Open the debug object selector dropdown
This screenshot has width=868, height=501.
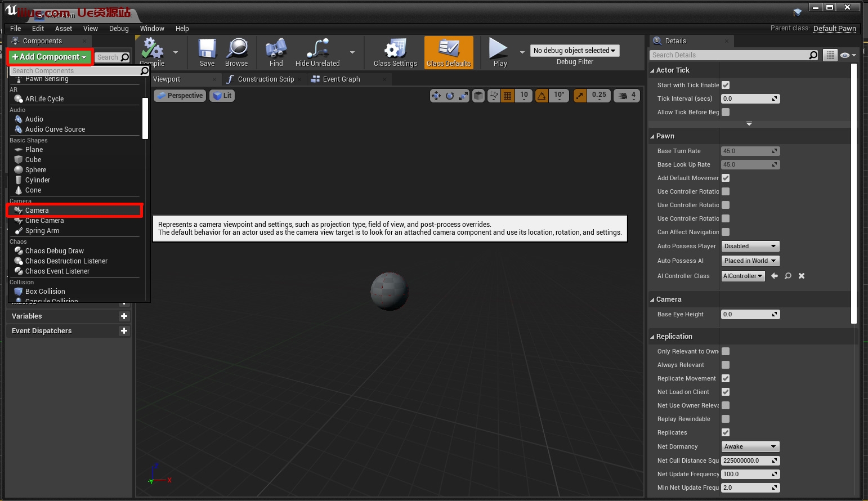574,51
